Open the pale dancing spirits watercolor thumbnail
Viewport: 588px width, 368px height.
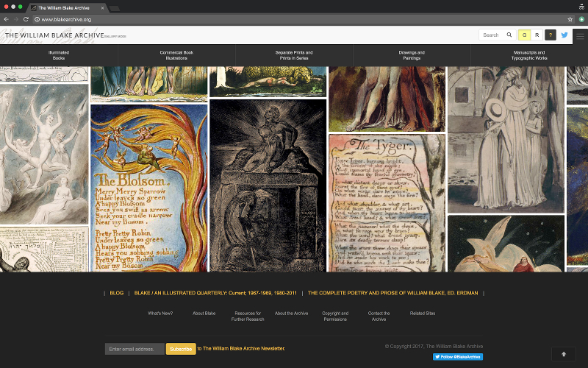coord(44,154)
